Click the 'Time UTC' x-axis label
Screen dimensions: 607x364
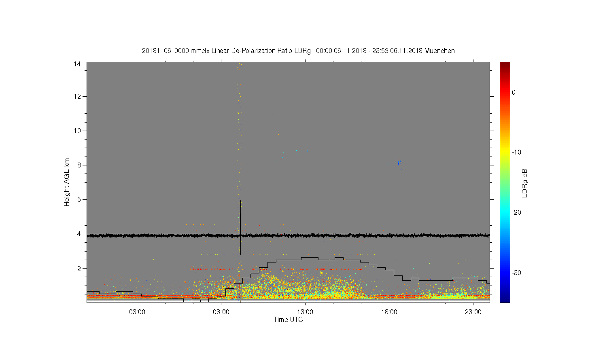288,320
